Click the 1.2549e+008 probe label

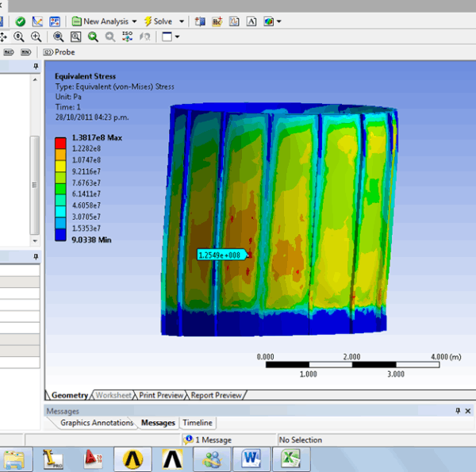(221, 255)
